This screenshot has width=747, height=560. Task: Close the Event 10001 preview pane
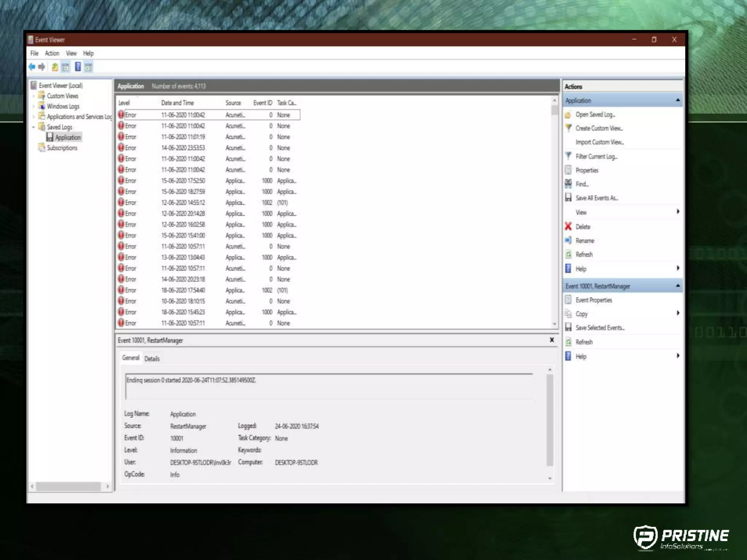pyautogui.click(x=552, y=340)
